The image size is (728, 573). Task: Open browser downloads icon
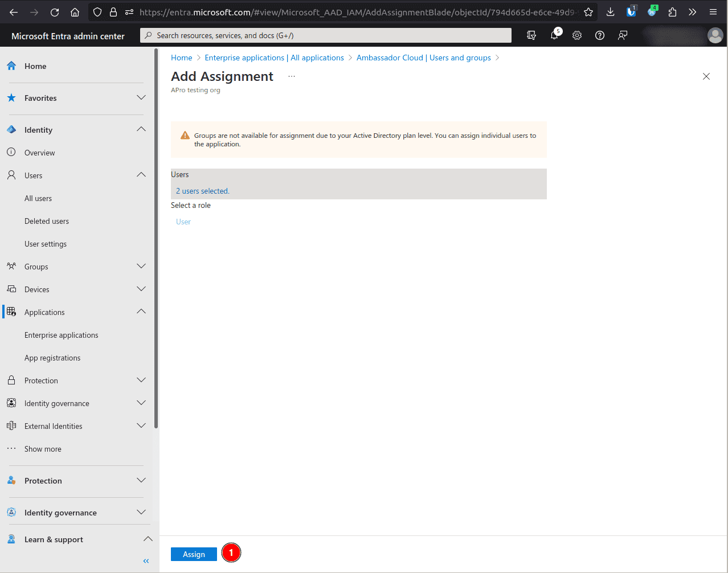coord(610,12)
